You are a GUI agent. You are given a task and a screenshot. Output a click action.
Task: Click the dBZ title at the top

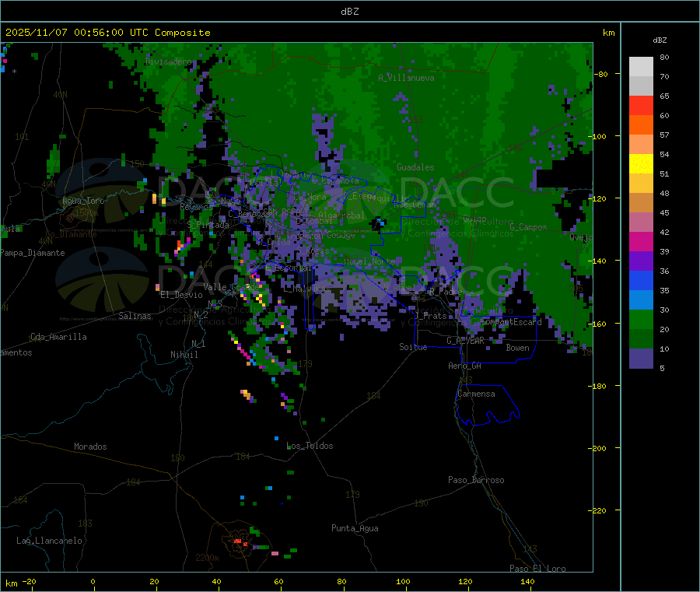[x=349, y=12]
